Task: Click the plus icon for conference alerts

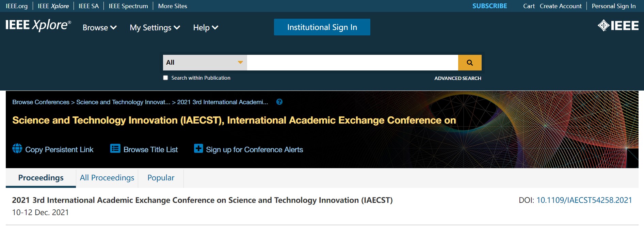Action: [198, 148]
